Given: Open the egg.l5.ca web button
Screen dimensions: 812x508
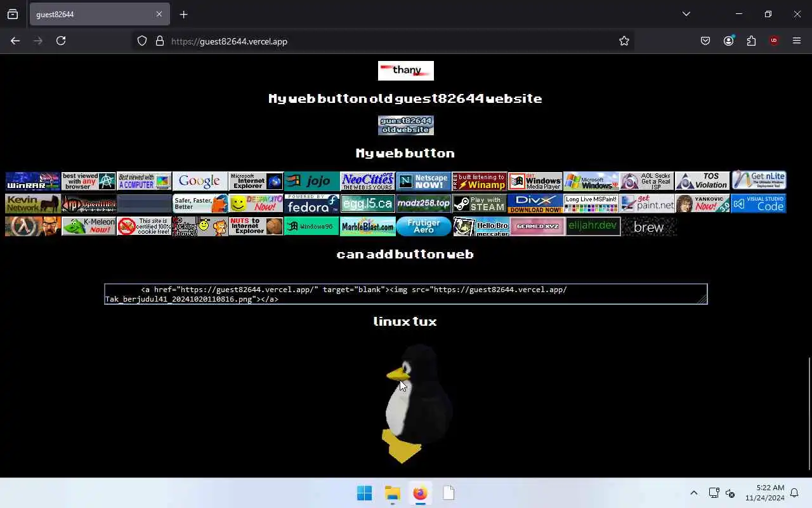Looking at the screenshot, I should tap(367, 204).
